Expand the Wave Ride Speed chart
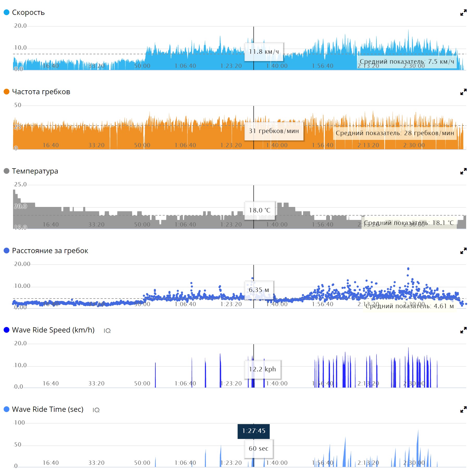 pos(463,330)
